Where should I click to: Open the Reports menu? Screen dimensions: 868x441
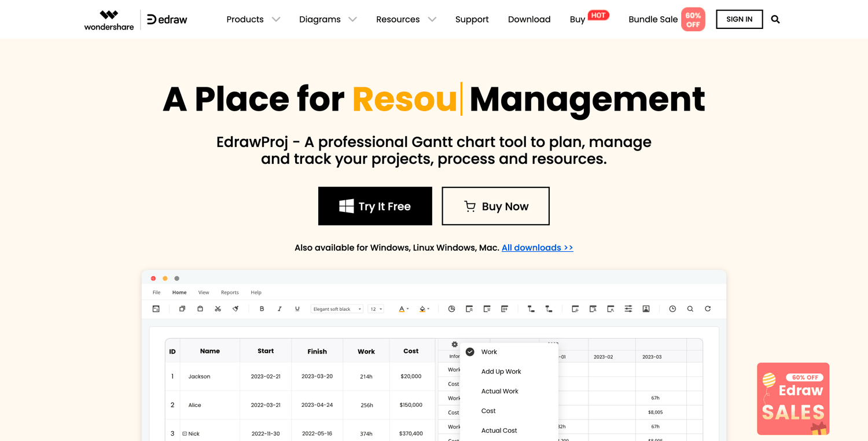(x=230, y=292)
